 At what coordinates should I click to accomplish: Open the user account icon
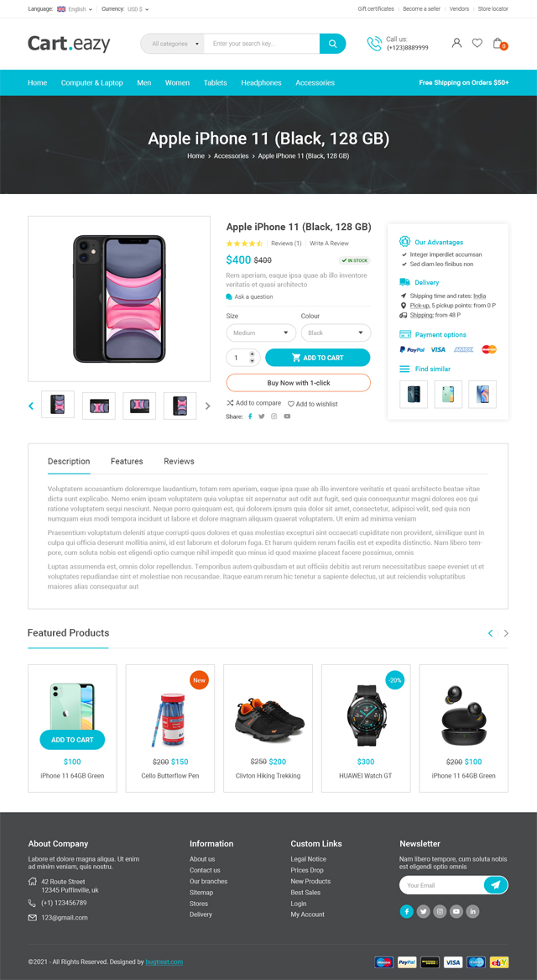pos(456,43)
